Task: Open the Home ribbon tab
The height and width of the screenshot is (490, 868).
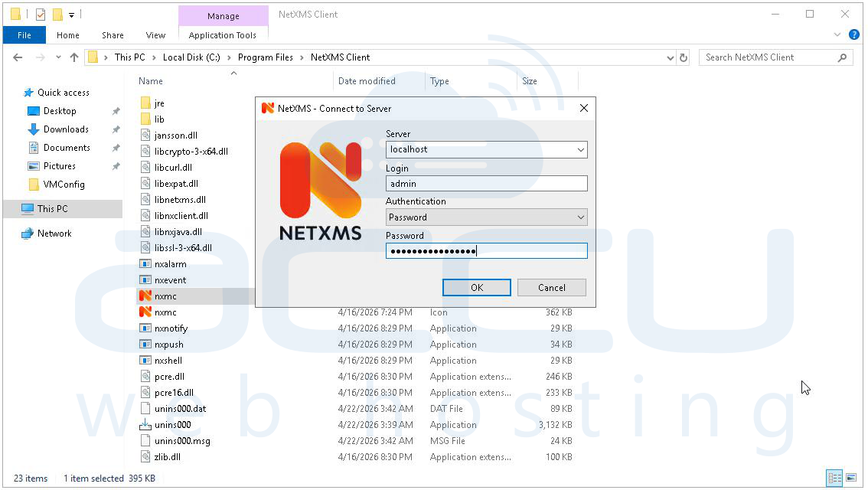Action: [x=68, y=35]
